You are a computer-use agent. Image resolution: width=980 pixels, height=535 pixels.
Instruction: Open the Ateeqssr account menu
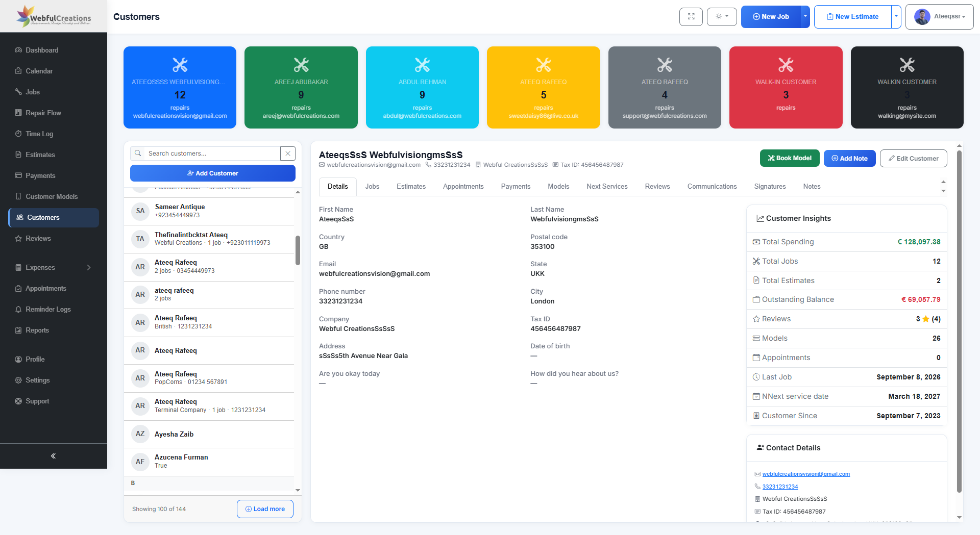pyautogui.click(x=939, y=17)
